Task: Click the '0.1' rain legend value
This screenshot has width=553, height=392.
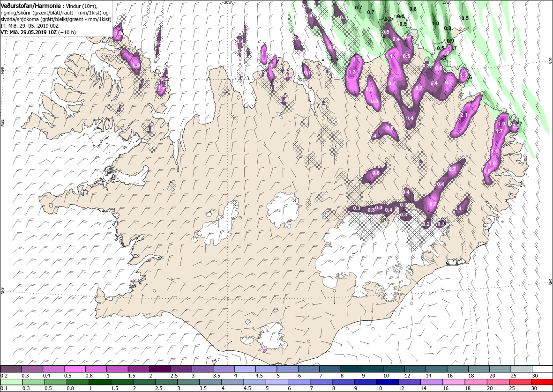Action: point(4,388)
